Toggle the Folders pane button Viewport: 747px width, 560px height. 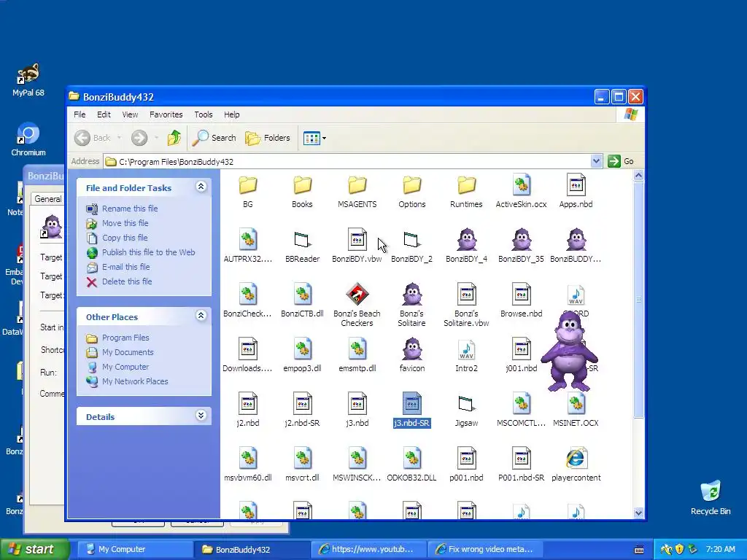[268, 138]
